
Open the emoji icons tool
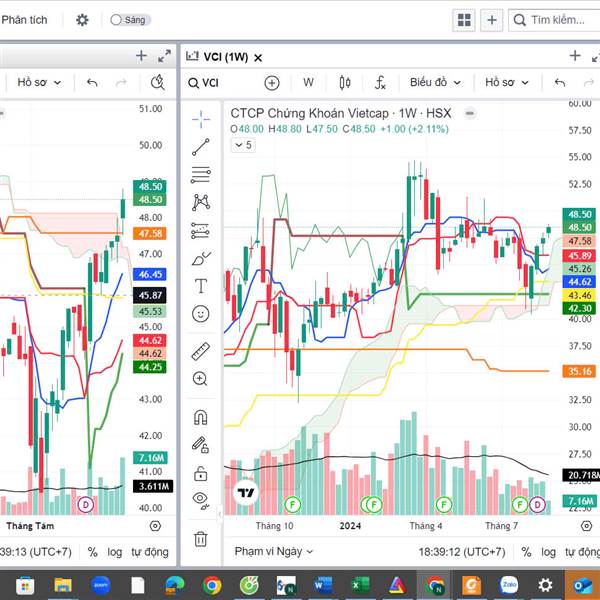tap(201, 314)
